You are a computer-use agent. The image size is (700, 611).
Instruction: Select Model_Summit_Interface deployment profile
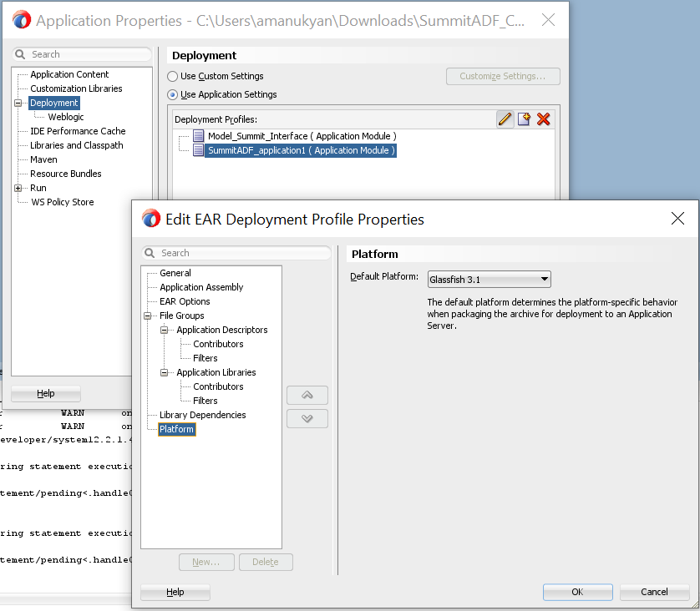click(x=302, y=136)
